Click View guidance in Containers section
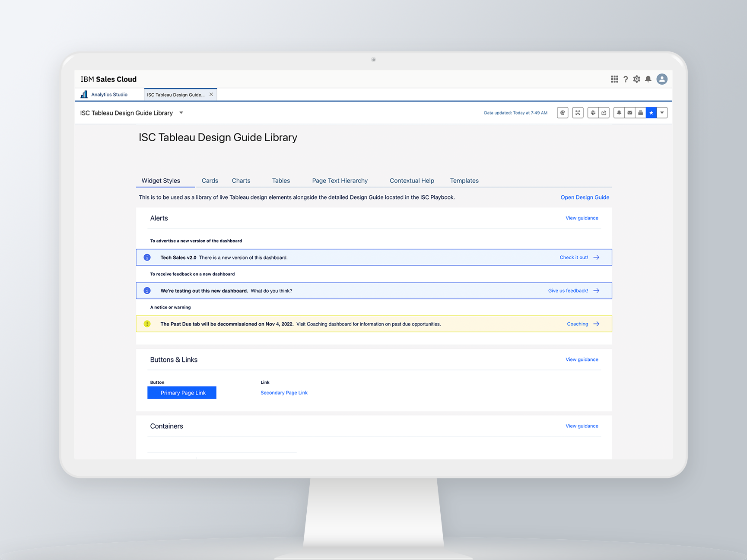The width and height of the screenshot is (747, 560). coord(582,426)
